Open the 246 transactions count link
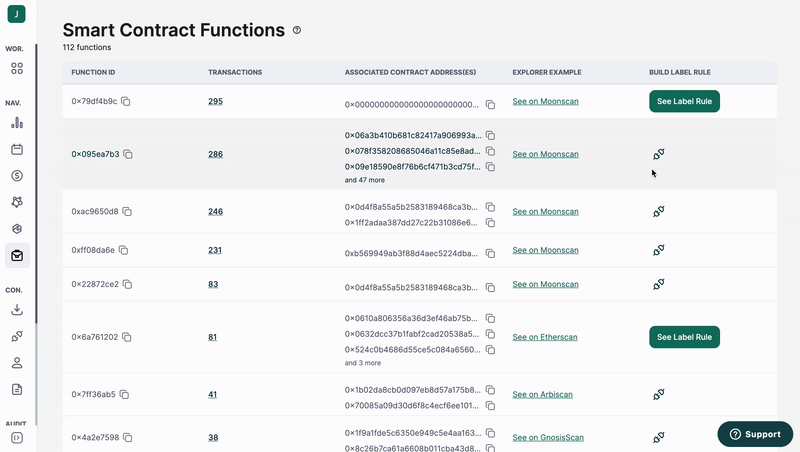 (215, 211)
